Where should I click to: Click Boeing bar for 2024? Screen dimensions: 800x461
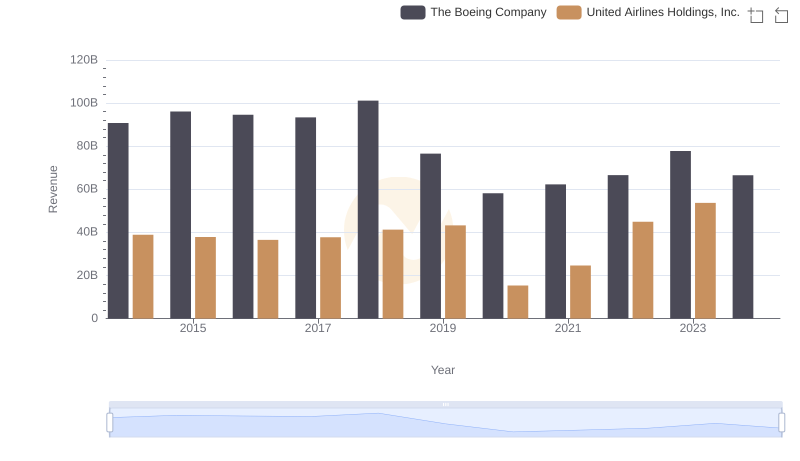point(743,247)
